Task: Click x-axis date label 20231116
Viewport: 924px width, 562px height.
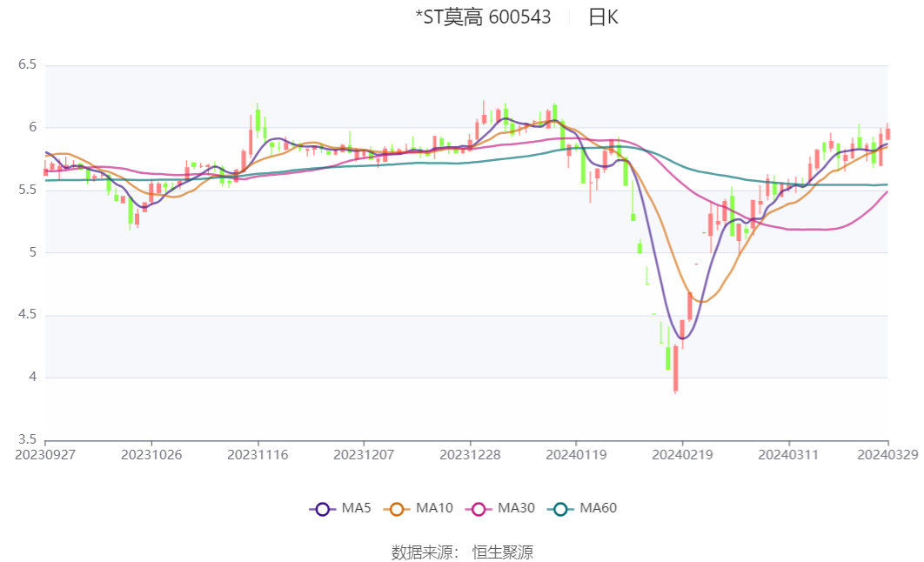Action: point(258,455)
